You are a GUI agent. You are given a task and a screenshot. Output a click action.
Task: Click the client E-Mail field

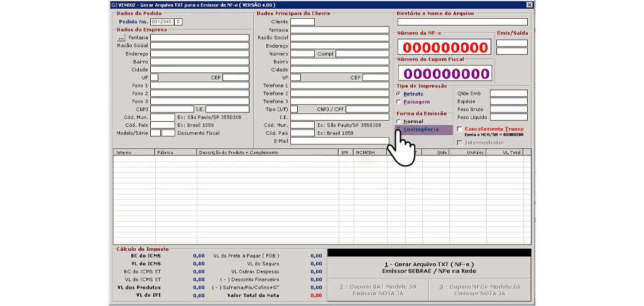339,141
